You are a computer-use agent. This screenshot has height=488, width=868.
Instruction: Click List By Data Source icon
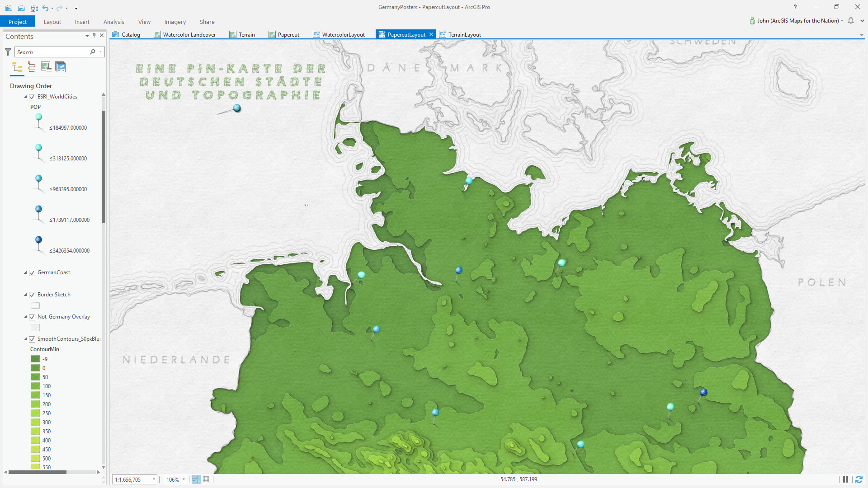pos(32,67)
